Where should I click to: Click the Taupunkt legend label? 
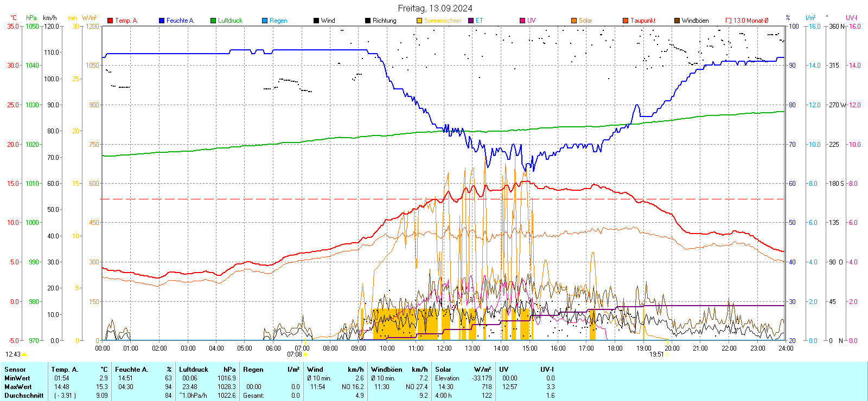tap(643, 21)
